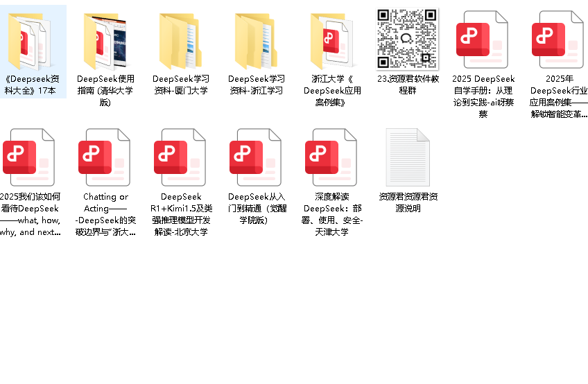
Task: Click the label DeepSeek学习资料-浙江学习
Action: 257,85
